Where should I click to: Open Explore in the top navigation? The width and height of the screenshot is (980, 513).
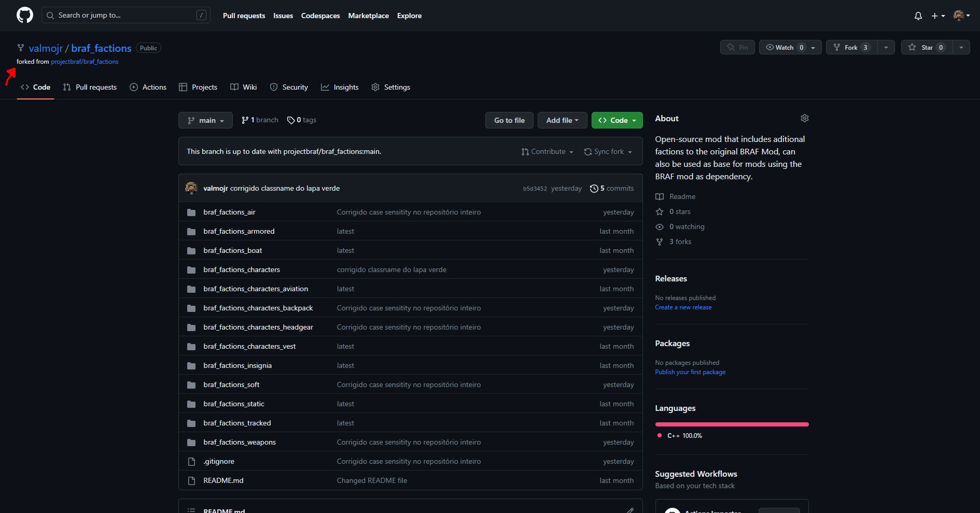410,16
